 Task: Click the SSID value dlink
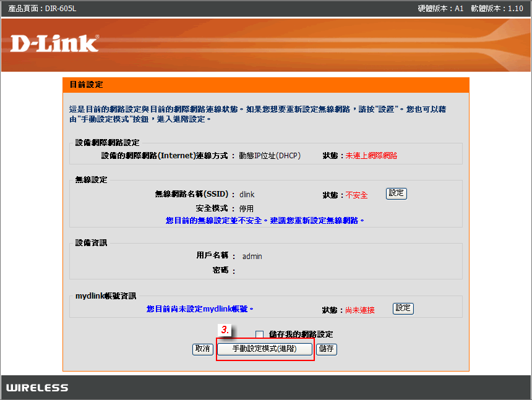247,195
